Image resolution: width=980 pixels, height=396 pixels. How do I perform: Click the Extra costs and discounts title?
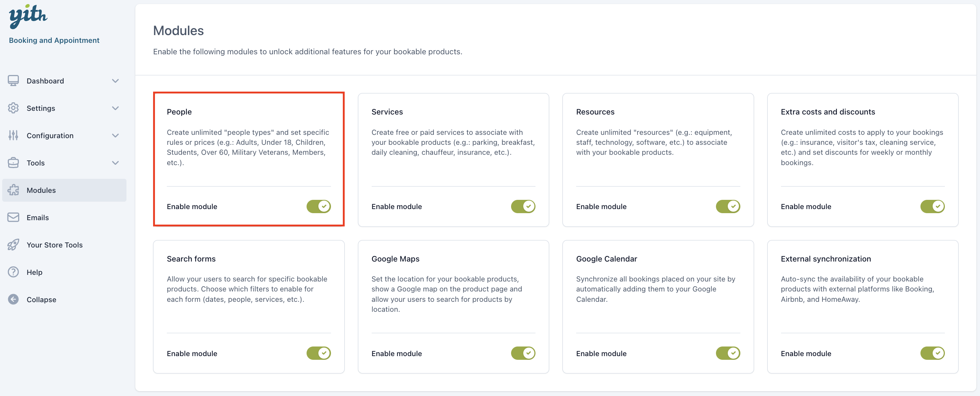click(828, 112)
